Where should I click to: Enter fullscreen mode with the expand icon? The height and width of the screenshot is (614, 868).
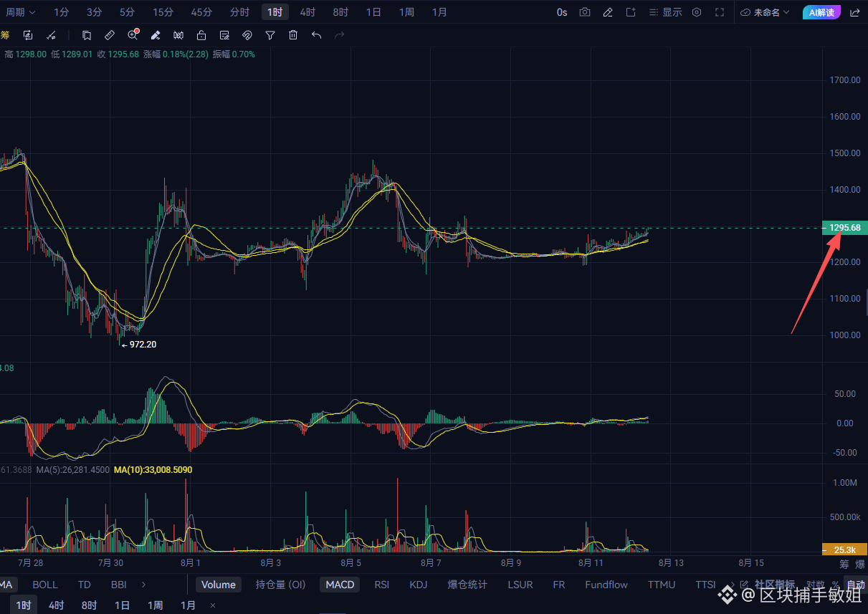(720, 12)
